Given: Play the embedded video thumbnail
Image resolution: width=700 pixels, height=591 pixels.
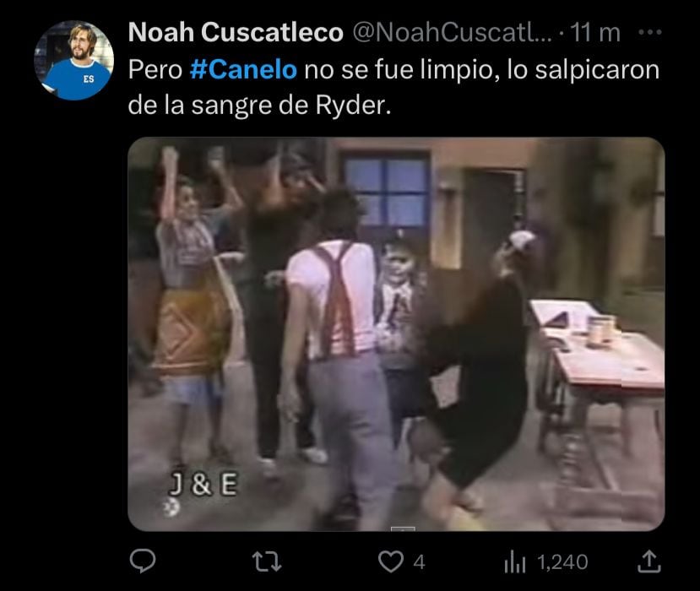Looking at the screenshot, I should 396,333.
